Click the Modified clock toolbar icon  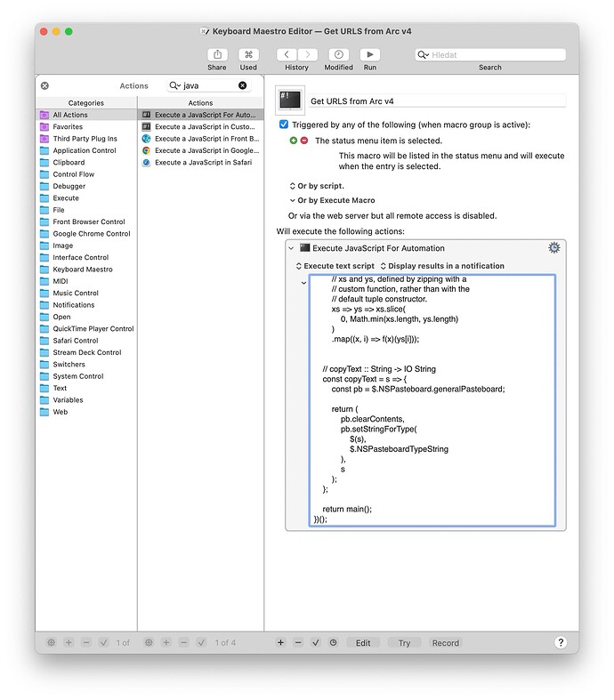338,55
